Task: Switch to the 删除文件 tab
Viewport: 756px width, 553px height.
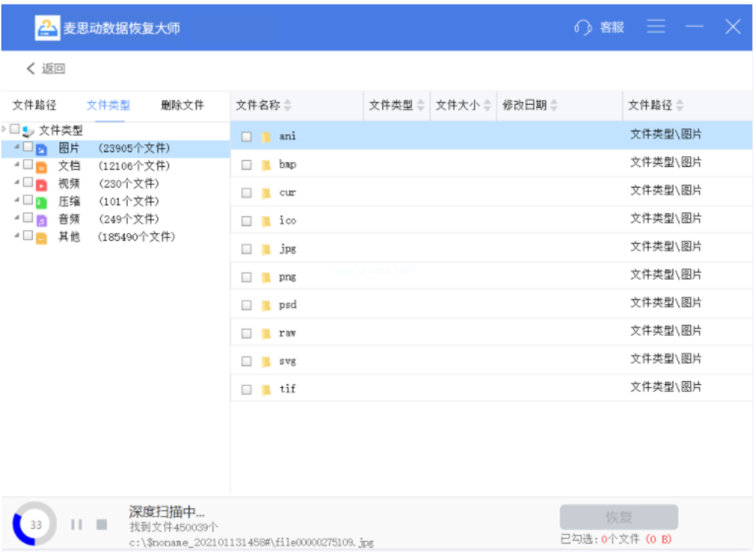Action: pyautogui.click(x=182, y=106)
